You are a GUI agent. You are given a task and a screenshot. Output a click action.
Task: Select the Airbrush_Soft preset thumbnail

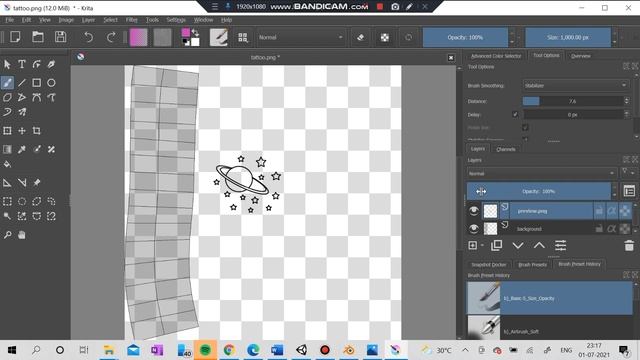click(484, 327)
